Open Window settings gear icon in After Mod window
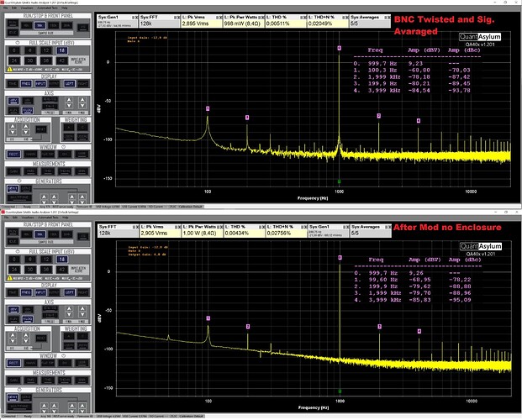This screenshot has width=522, height=420. pyautogui.click(x=63, y=355)
